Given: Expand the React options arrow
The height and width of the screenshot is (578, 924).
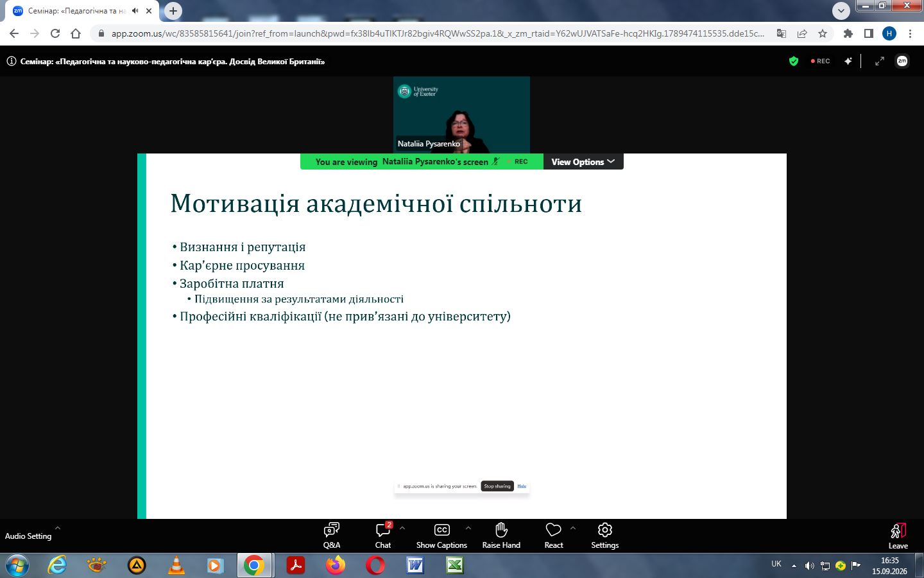Looking at the screenshot, I should [x=573, y=529].
